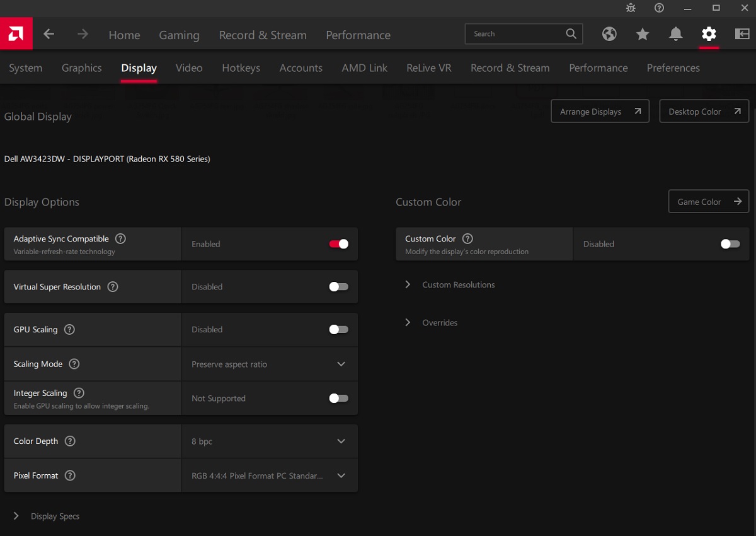Open the web browser globe icon
This screenshot has height=536, width=756.
(609, 34)
